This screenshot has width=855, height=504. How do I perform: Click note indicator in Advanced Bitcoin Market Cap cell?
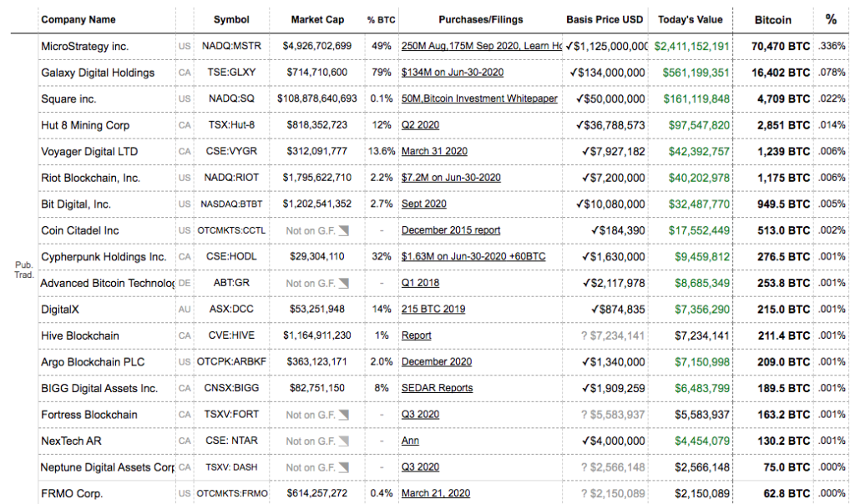tap(343, 283)
